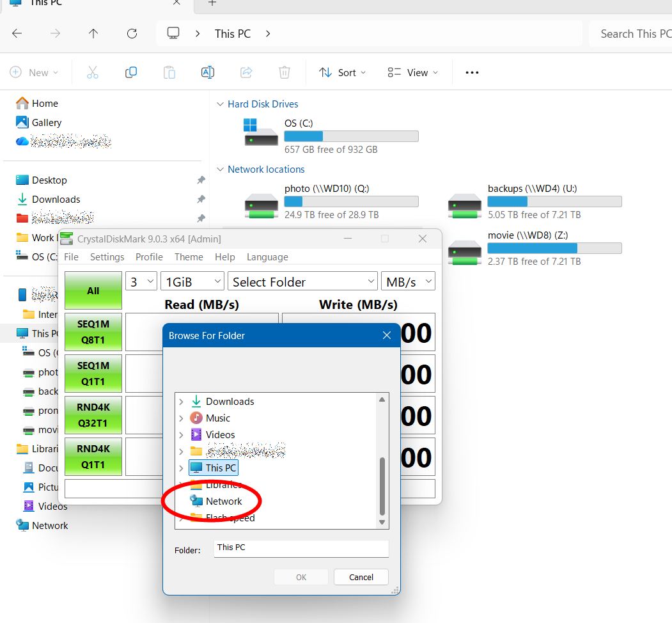Click the folder tree scroll down arrow

tap(382, 522)
